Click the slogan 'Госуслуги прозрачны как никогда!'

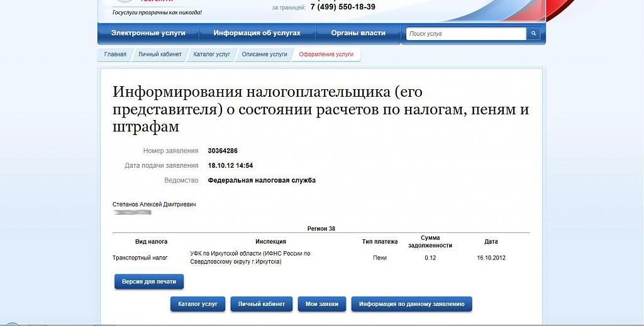(157, 13)
